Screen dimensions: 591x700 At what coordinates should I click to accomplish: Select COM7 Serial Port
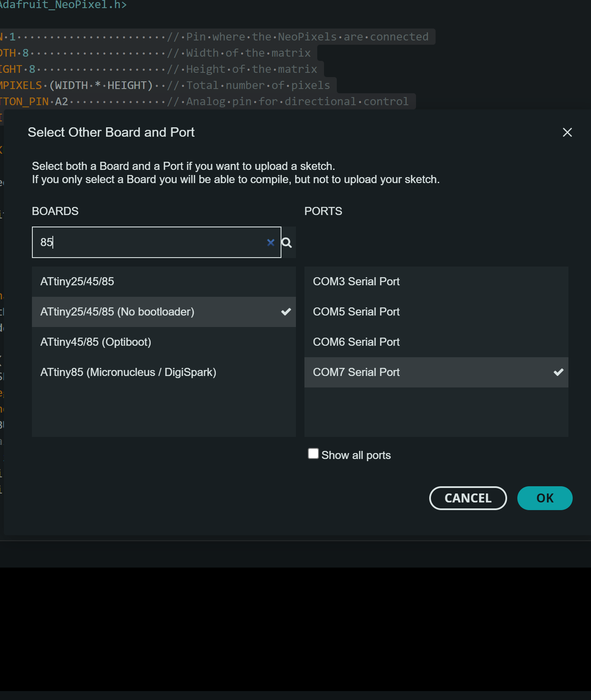[x=436, y=372]
